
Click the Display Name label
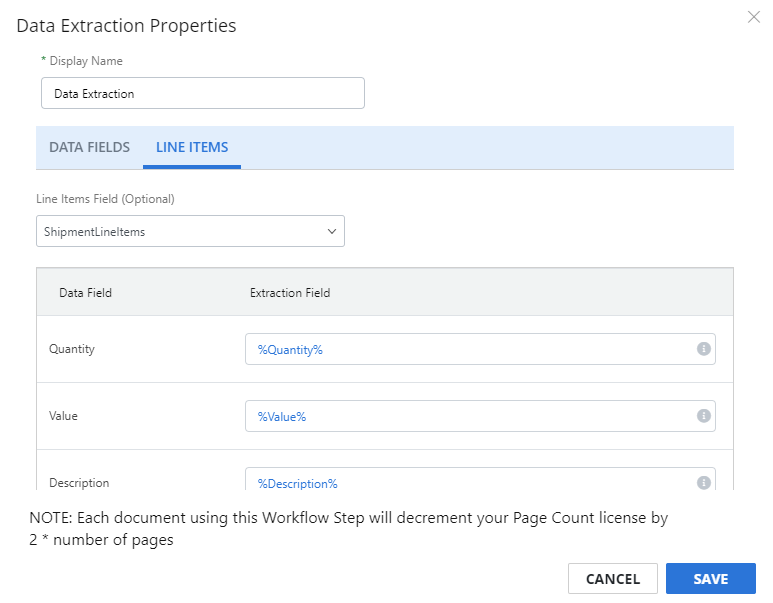click(86, 61)
